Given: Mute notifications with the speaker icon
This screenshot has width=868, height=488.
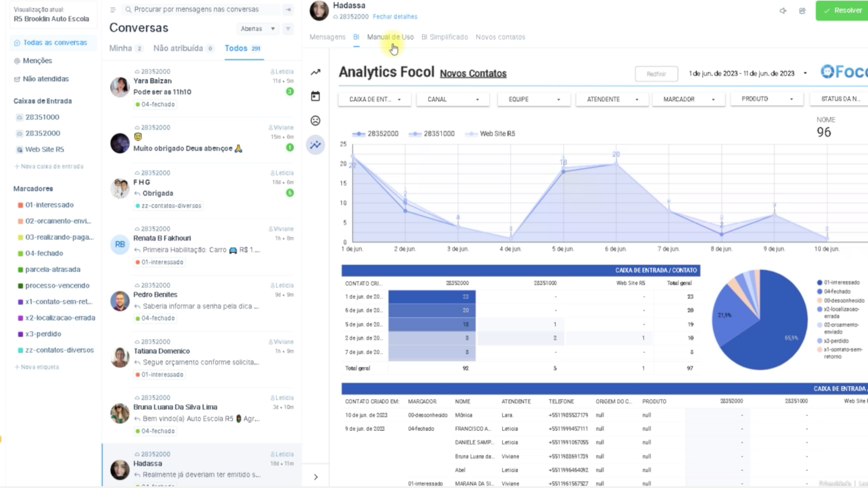Looking at the screenshot, I should click(x=783, y=11).
